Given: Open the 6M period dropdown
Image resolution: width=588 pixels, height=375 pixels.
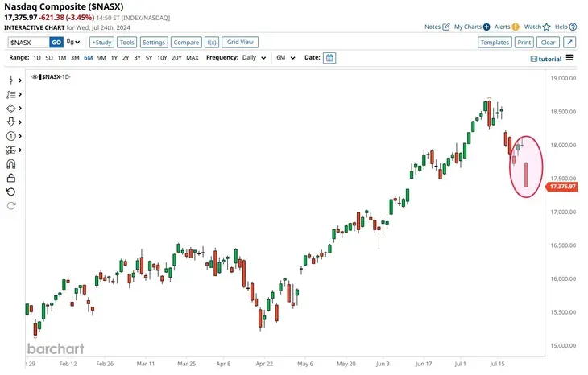Looking at the screenshot, I should click(x=286, y=58).
